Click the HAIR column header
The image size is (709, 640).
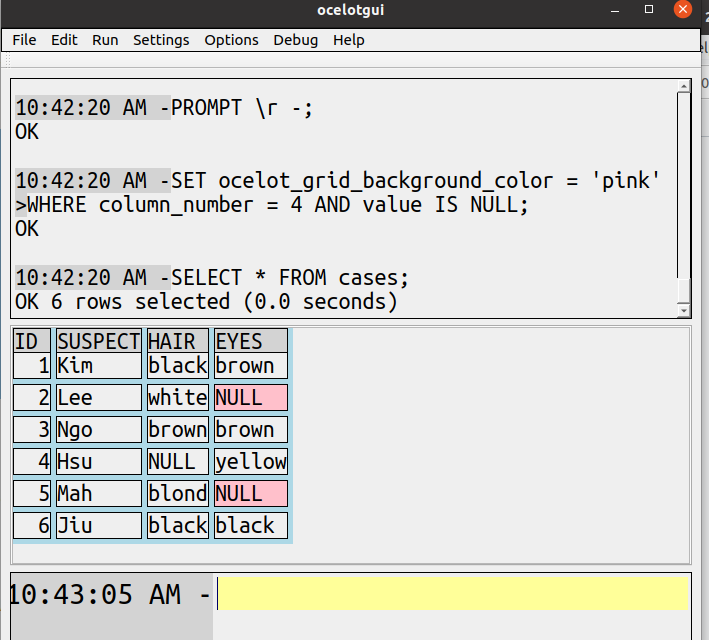pos(178,341)
